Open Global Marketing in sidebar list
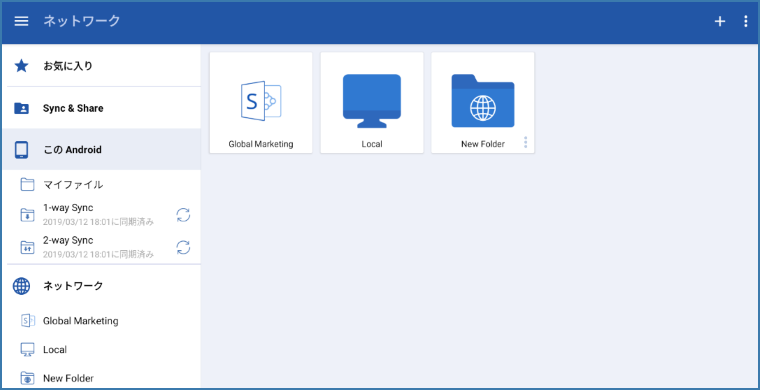The height and width of the screenshot is (390, 760). click(x=102, y=320)
